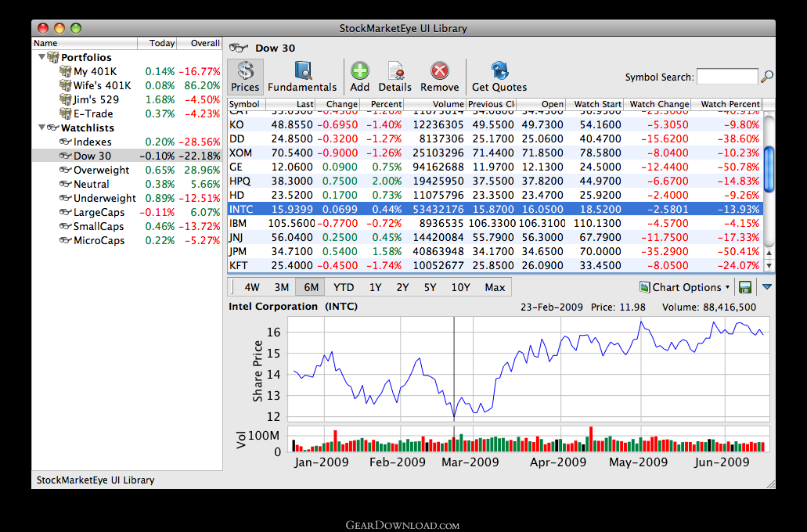
Task: Click the Symbol Search magnifier icon
Action: point(767,77)
